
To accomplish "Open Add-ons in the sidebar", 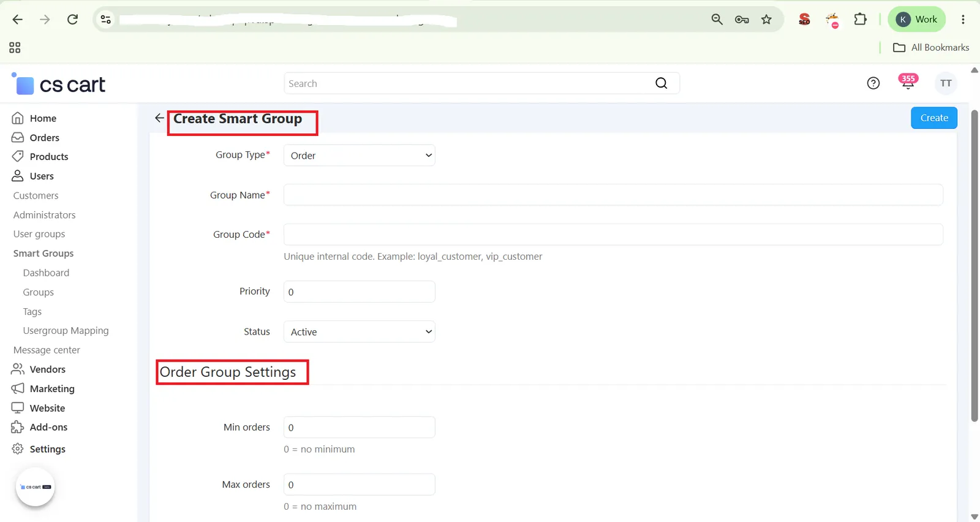I will [40, 428].
